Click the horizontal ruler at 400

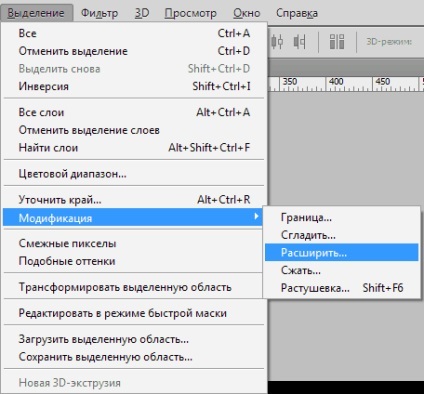pos(336,82)
